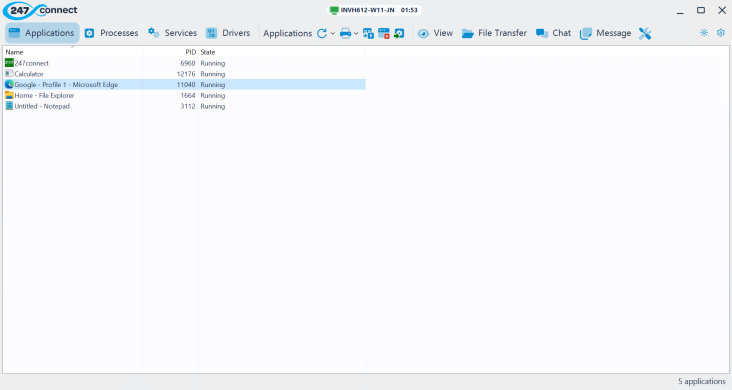This screenshot has width=732, height=390.
Task: Open the Drivers tab
Action: pyautogui.click(x=228, y=33)
